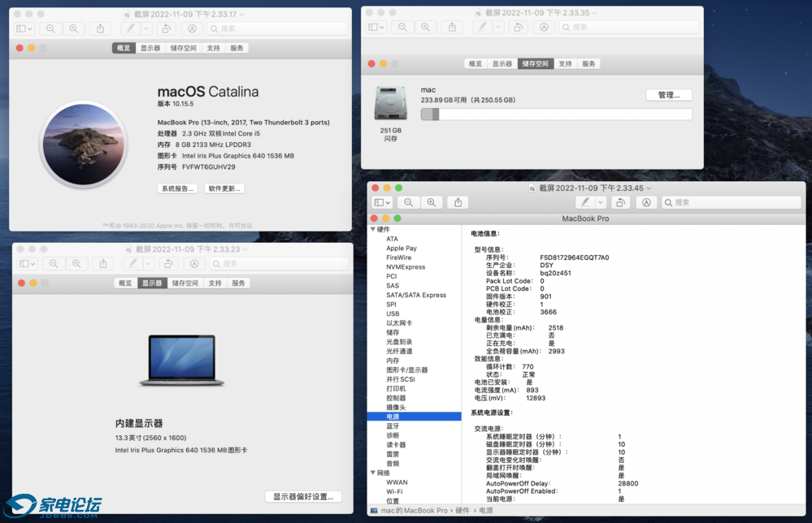
Task: Open the markup toolbar in 2.33.35 window
Action: 544,27
